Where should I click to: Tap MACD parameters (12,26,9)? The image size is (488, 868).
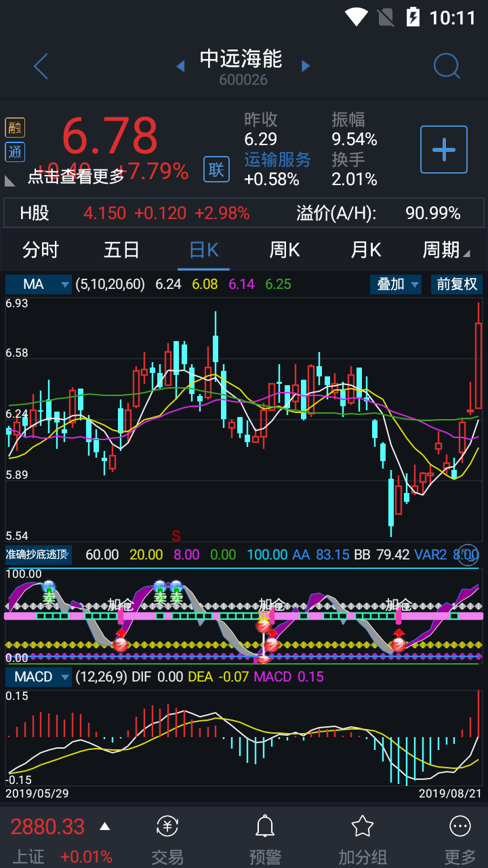(101, 677)
